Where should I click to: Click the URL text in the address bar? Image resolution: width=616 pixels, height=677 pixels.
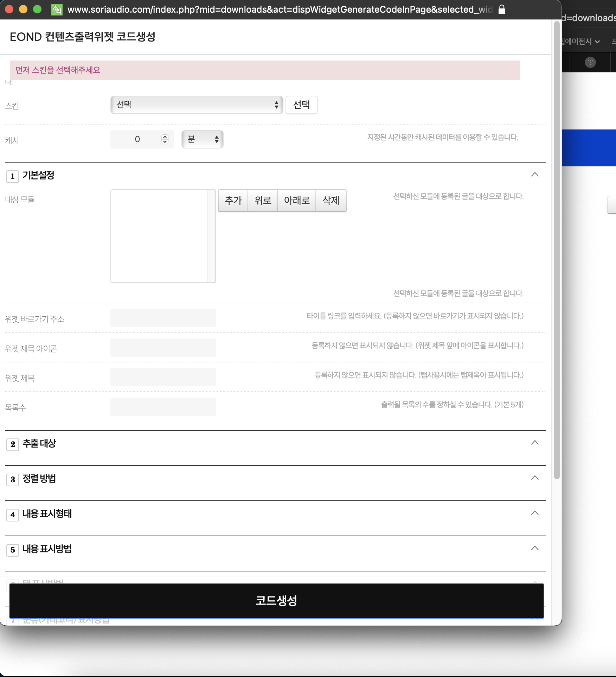pyautogui.click(x=280, y=10)
